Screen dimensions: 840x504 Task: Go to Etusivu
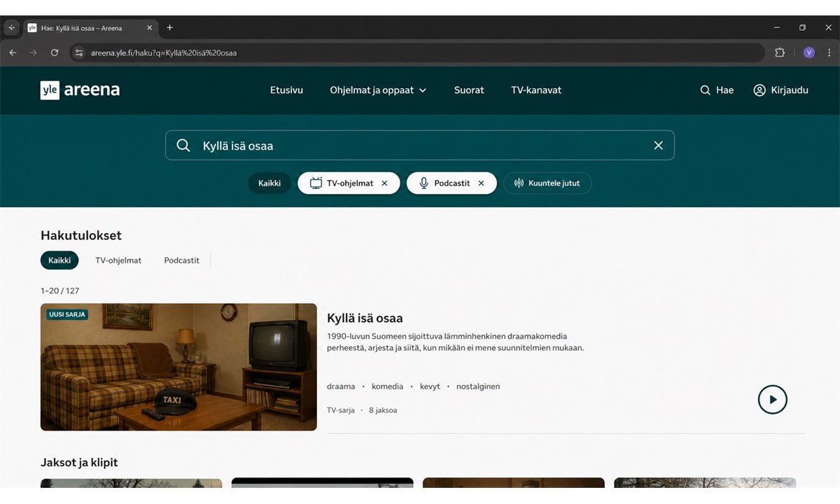(x=286, y=90)
